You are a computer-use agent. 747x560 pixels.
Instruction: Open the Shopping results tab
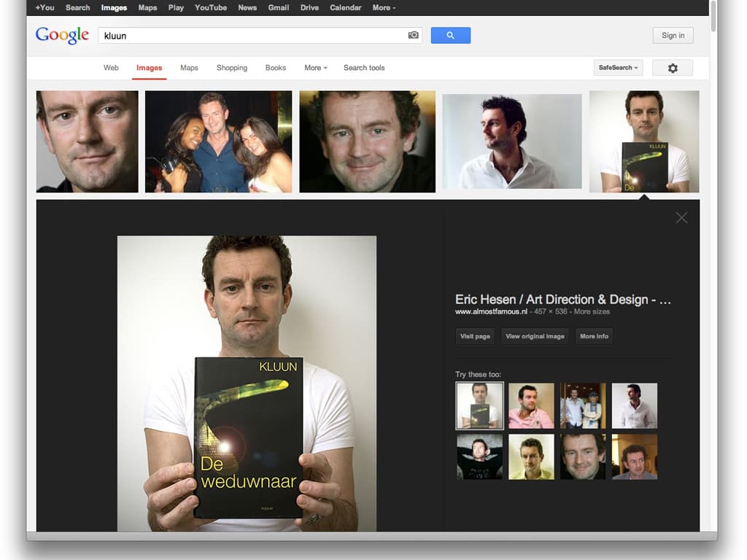click(232, 68)
